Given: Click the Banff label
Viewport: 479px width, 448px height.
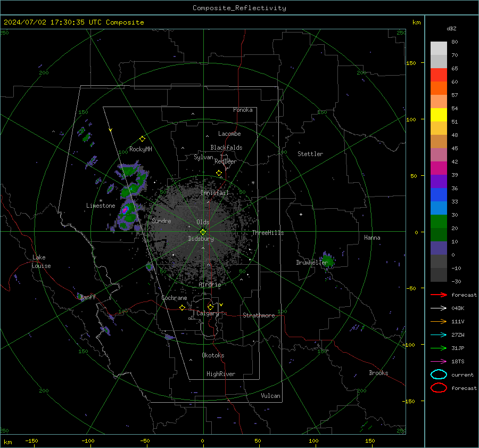Looking at the screenshot, I should (x=88, y=297).
